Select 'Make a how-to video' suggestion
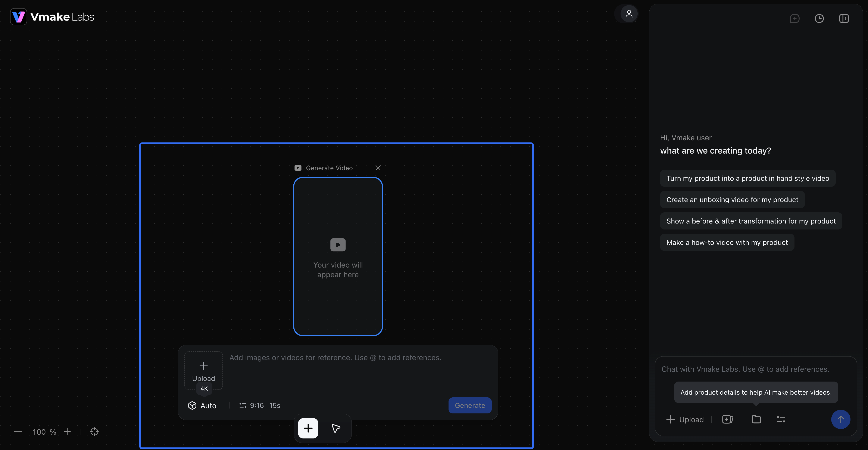Screen dimensions: 868x450 click(727, 243)
